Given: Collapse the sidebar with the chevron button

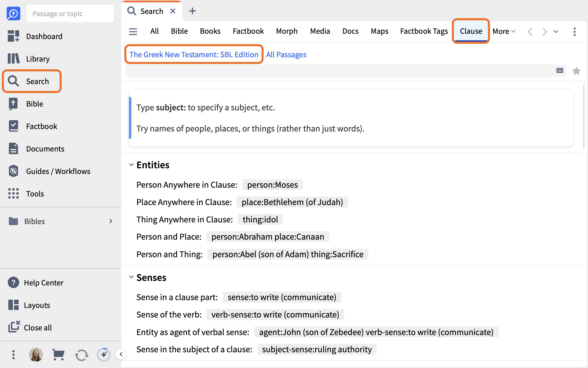Looking at the screenshot, I should [121, 354].
